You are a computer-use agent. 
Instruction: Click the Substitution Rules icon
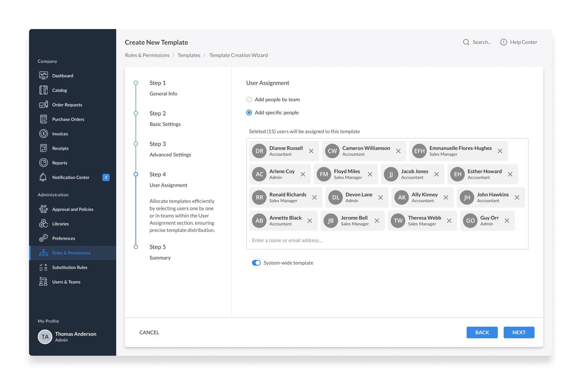pos(44,267)
